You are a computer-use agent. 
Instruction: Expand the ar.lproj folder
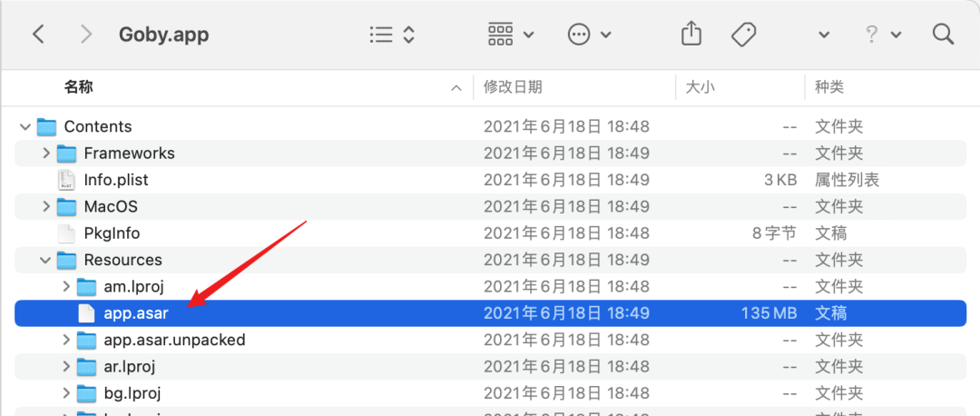tap(66, 367)
